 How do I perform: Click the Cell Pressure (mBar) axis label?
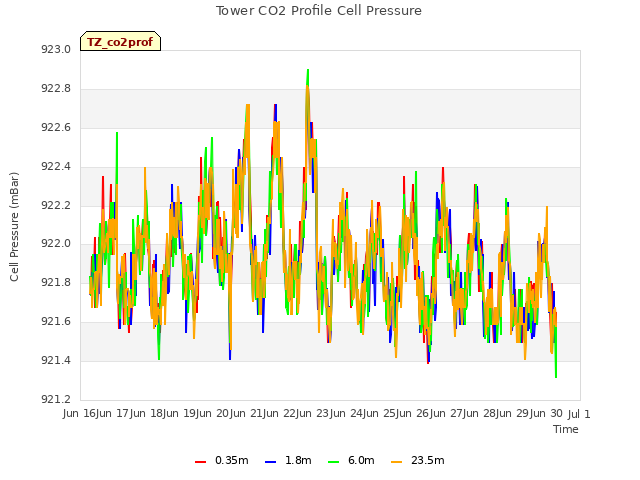pyautogui.click(x=14, y=227)
